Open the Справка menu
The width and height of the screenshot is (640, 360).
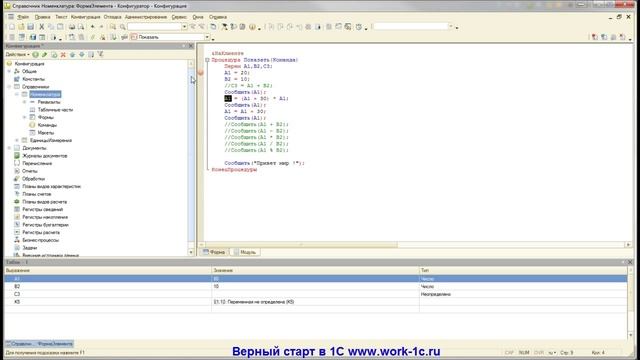tap(218, 17)
